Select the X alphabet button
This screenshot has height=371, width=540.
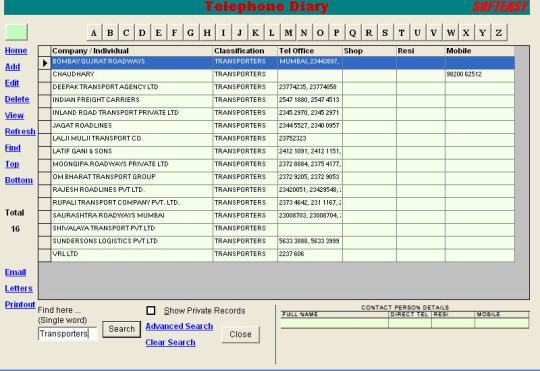click(x=466, y=33)
